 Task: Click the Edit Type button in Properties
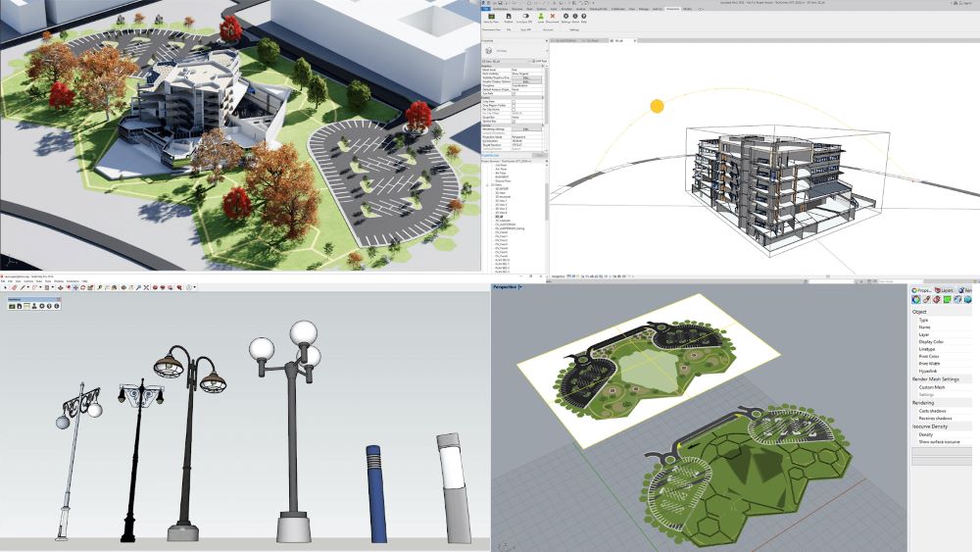click(537, 62)
